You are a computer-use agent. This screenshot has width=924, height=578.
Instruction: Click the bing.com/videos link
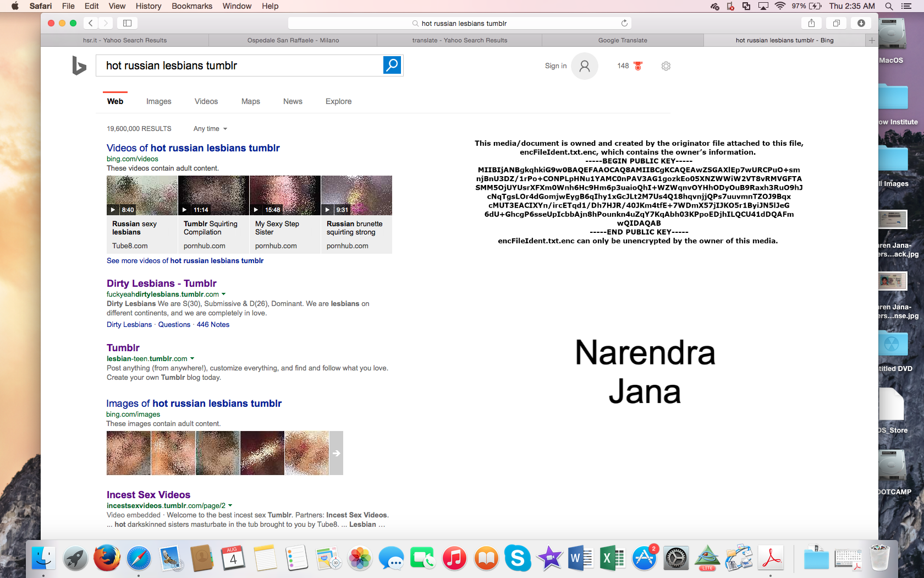pyautogui.click(x=133, y=159)
